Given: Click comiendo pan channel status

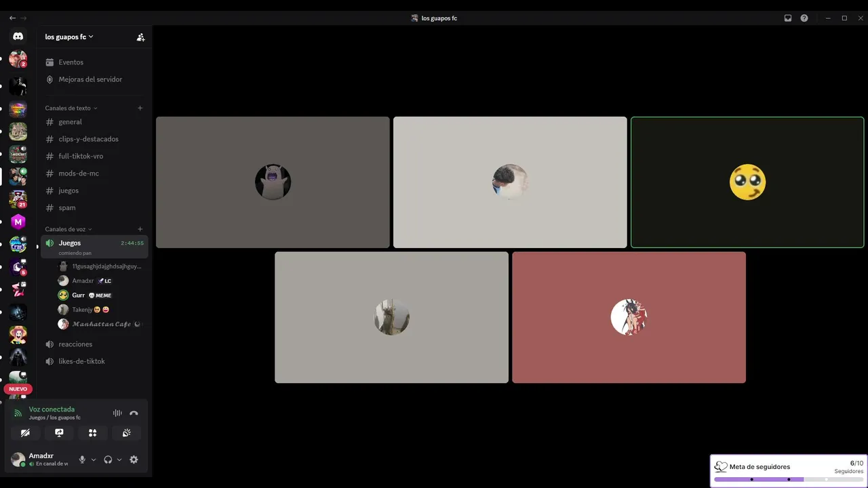Looking at the screenshot, I should (x=75, y=253).
